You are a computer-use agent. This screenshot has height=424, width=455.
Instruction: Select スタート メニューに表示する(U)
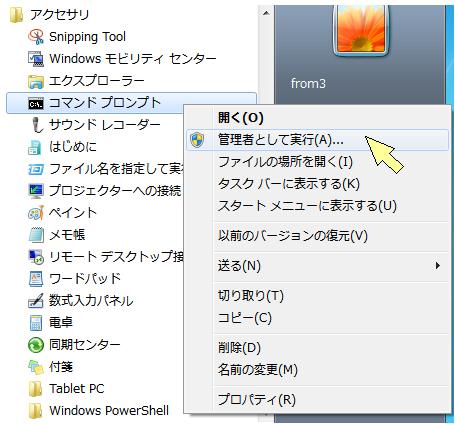[317, 206]
